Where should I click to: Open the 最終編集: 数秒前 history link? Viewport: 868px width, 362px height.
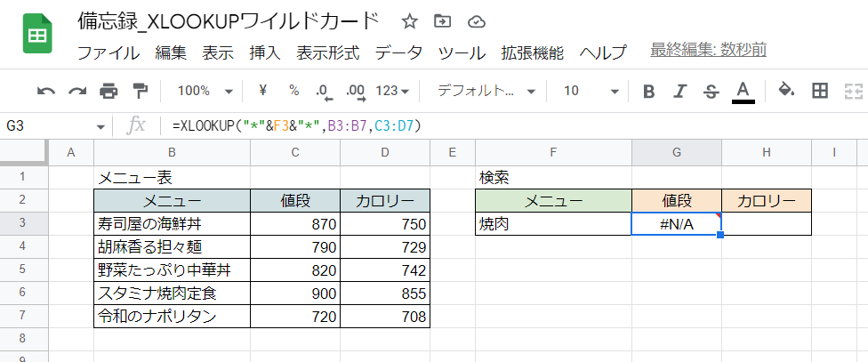708,50
